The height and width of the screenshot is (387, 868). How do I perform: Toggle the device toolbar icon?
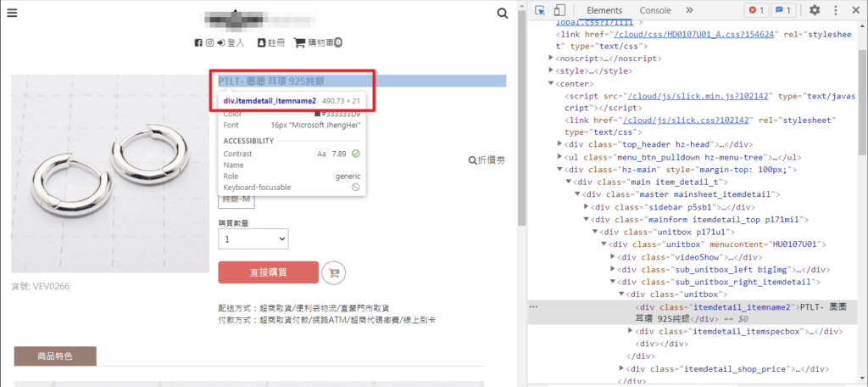(x=559, y=10)
